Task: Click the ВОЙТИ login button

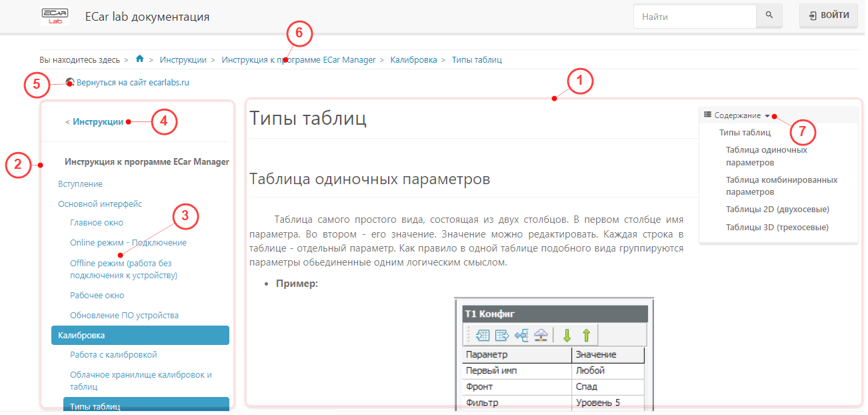Action: [829, 15]
